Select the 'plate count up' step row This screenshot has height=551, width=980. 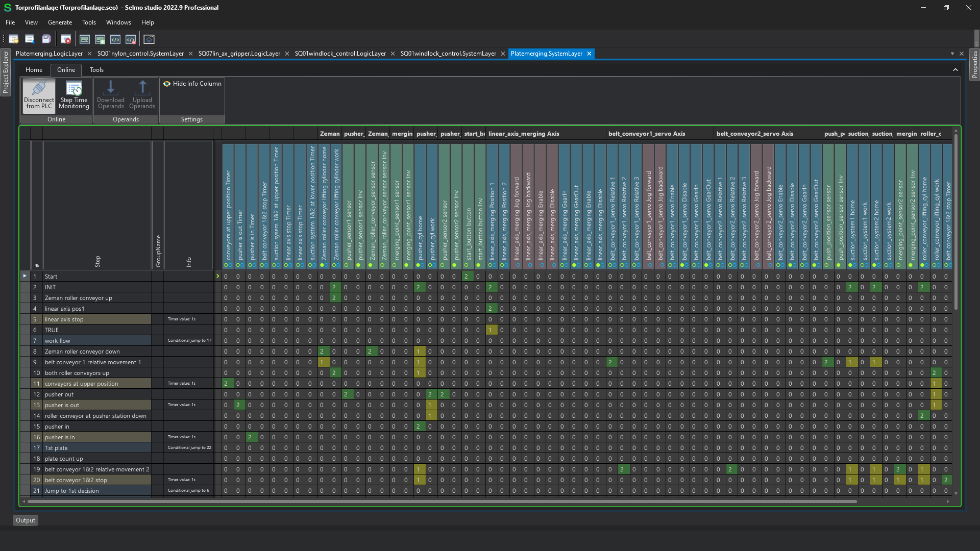[97, 459]
